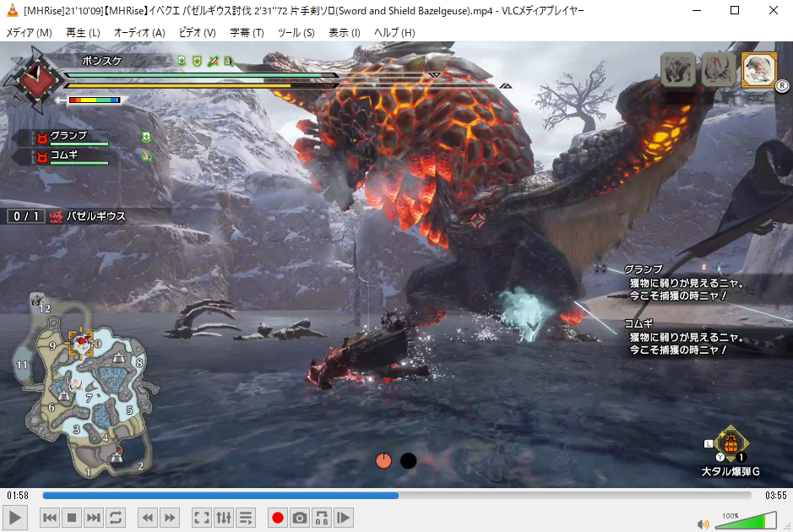Take a snapshot with the camera icon

(300, 518)
